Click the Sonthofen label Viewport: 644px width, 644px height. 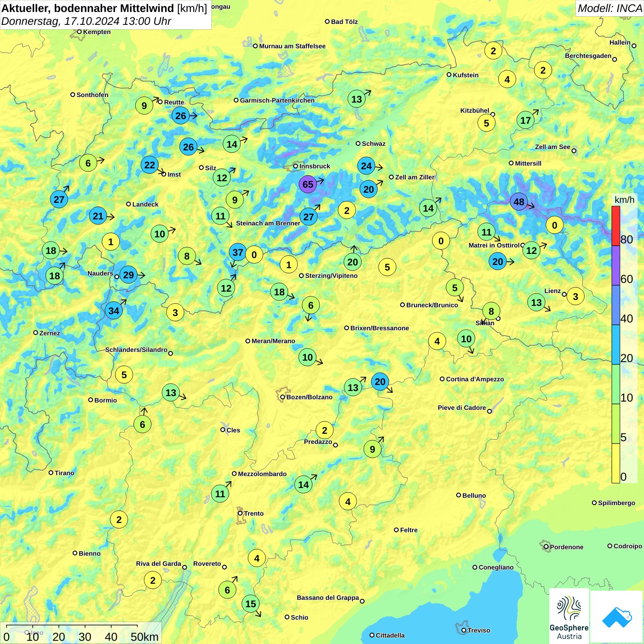(x=92, y=95)
